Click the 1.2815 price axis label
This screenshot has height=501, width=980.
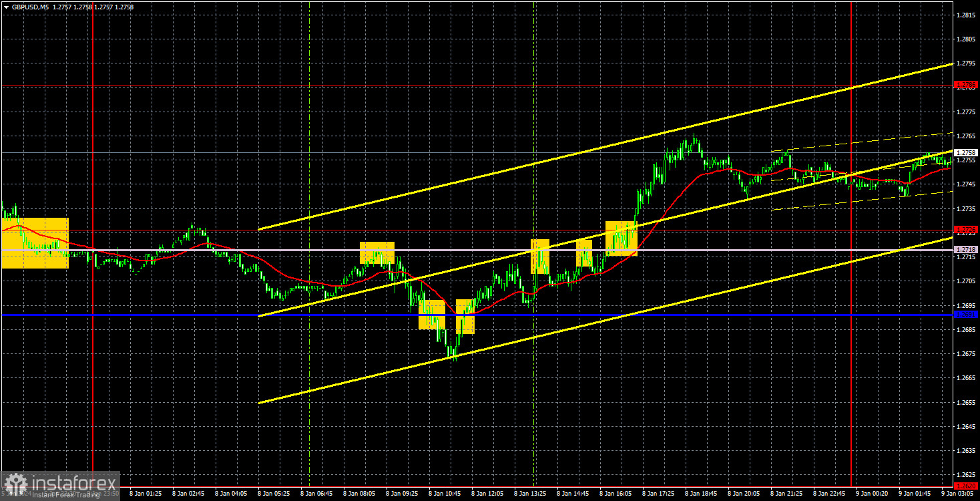point(966,15)
